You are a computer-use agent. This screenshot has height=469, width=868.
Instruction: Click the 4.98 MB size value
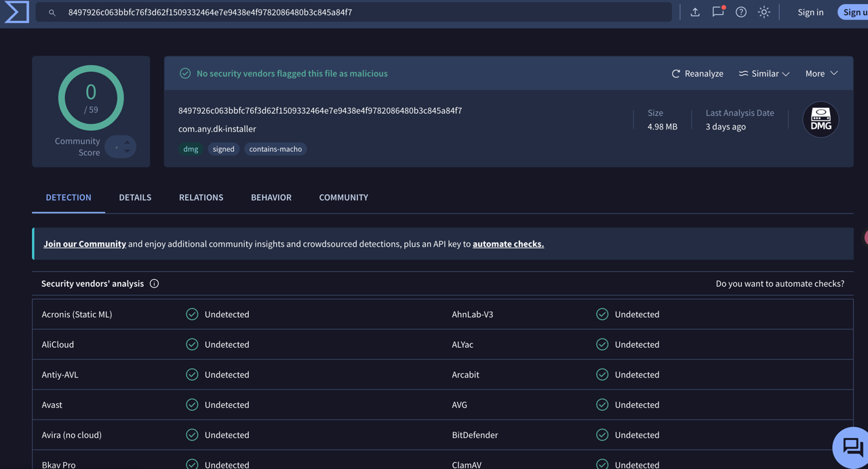coord(663,127)
